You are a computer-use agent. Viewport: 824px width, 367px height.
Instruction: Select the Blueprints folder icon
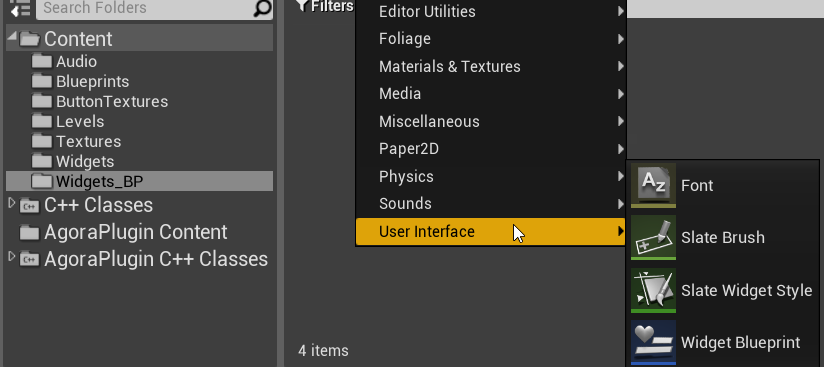coord(42,81)
